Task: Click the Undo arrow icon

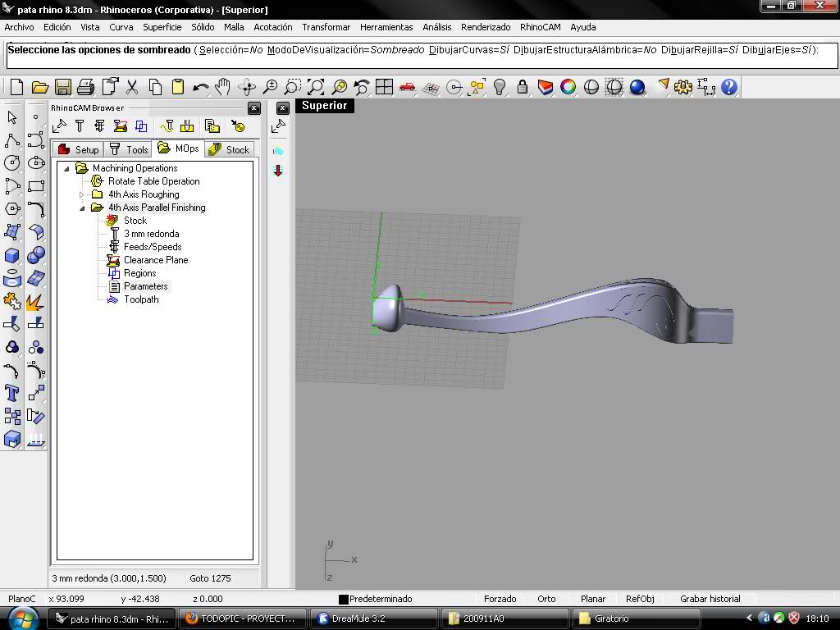Action: tap(201, 87)
